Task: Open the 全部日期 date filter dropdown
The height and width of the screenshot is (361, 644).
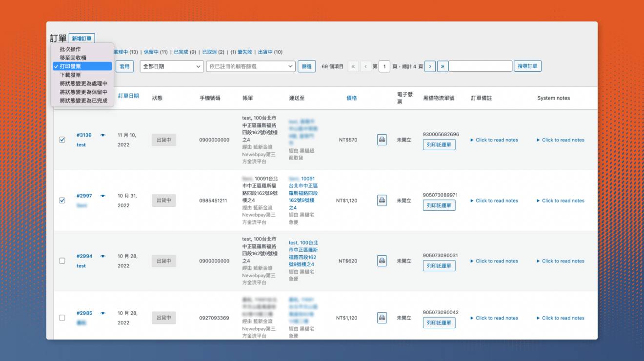Action: (172, 66)
